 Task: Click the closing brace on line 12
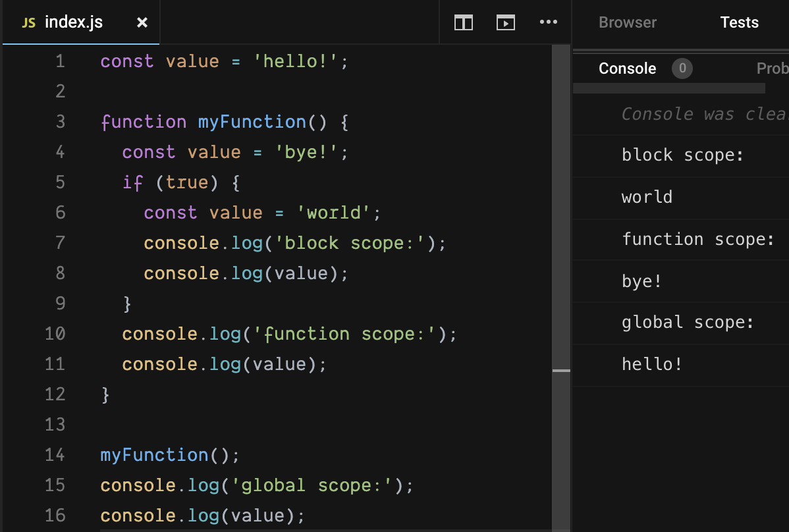(x=105, y=395)
